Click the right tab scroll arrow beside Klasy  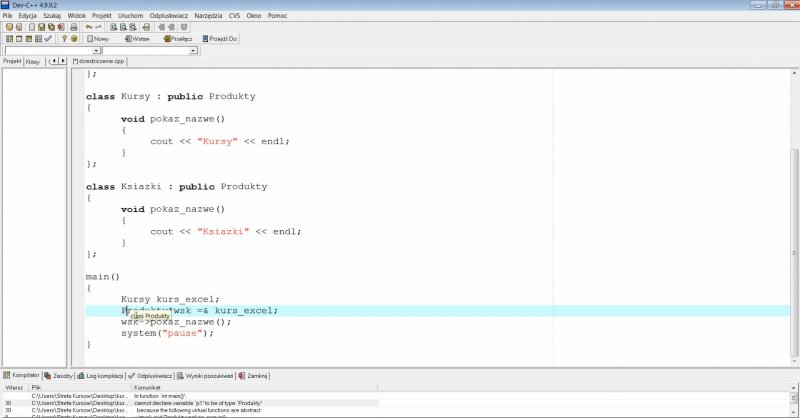pos(62,61)
